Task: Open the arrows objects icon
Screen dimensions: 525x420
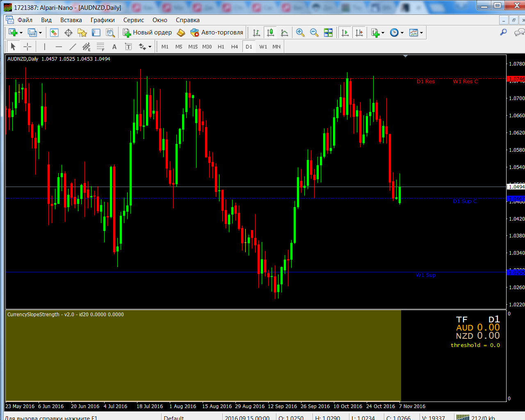Action: point(142,46)
